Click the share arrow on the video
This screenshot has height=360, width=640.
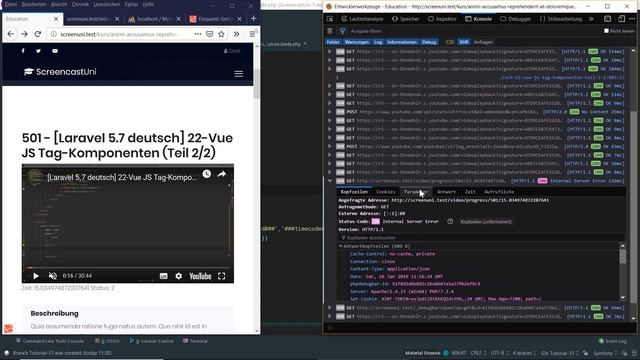[222, 174]
